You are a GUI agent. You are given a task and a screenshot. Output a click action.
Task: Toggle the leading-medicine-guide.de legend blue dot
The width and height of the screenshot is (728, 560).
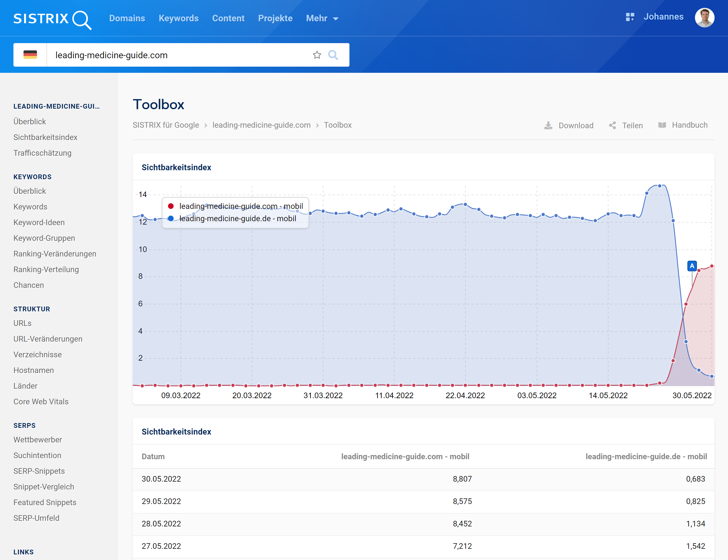(171, 218)
